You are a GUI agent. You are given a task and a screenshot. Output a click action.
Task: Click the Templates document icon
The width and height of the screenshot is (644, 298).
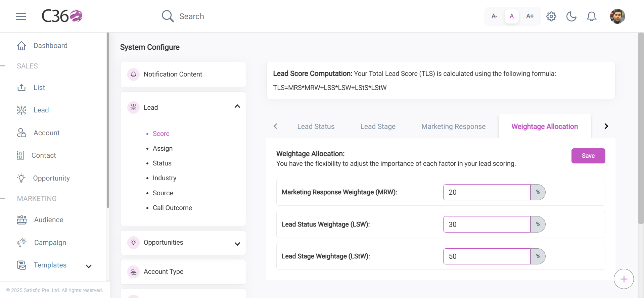pyautogui.click(x=21, y=265)
